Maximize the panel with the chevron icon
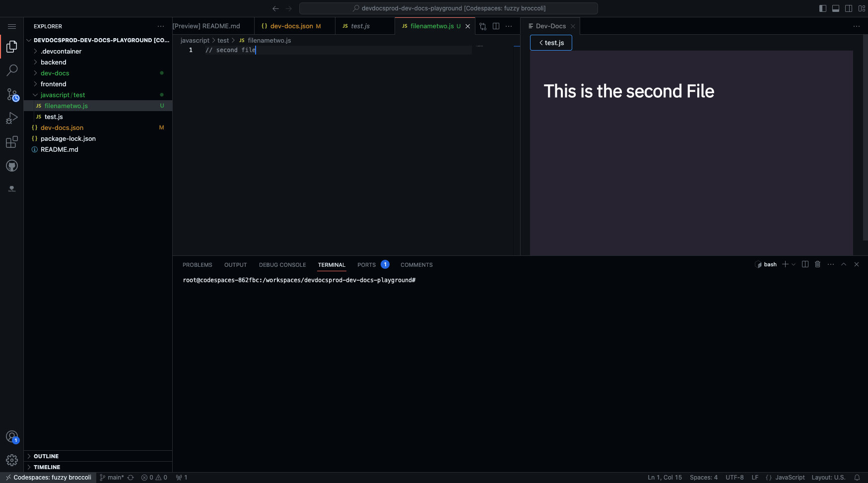This screenshot has height=483, width=868. click(843, 264)
